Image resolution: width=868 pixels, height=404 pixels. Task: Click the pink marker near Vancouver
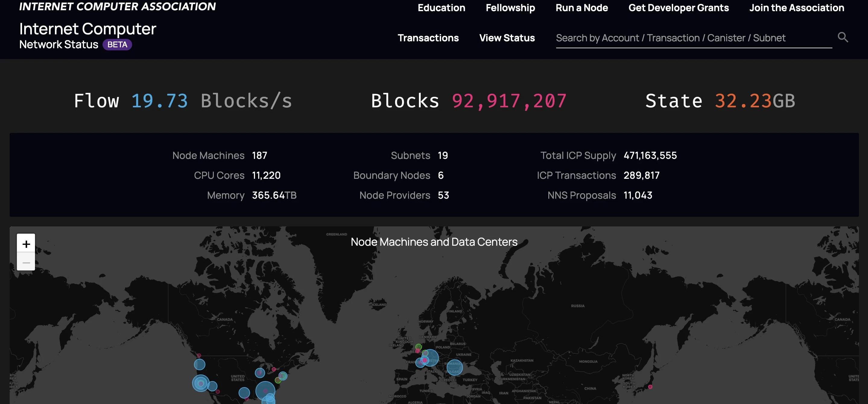[199, 355]
